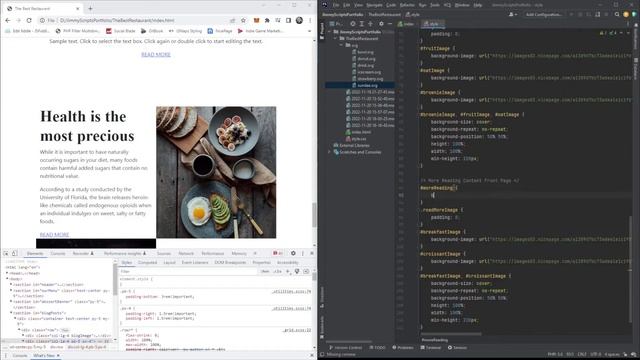The width and height of the screenshot is (640, 360).
Task: Close the What's New drawer tab
Action: [58, 356]
